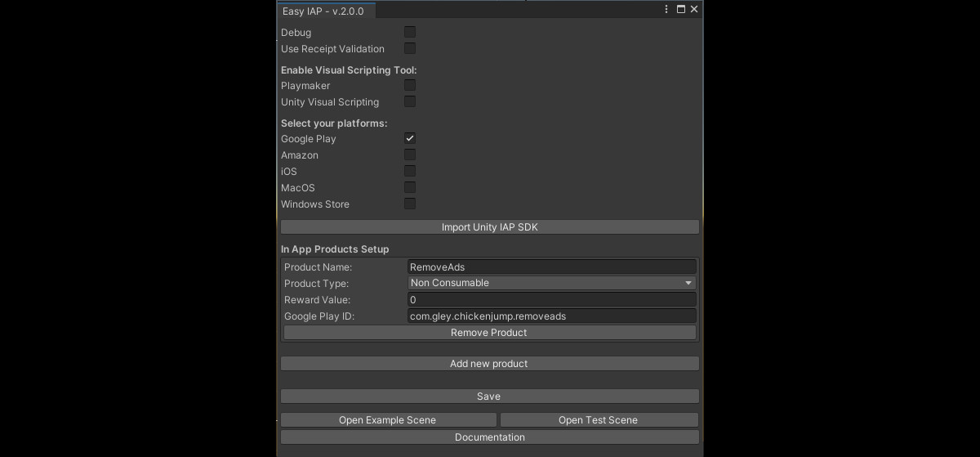Check the iOS platform box

pyautogui.click(x=410, y=171)
